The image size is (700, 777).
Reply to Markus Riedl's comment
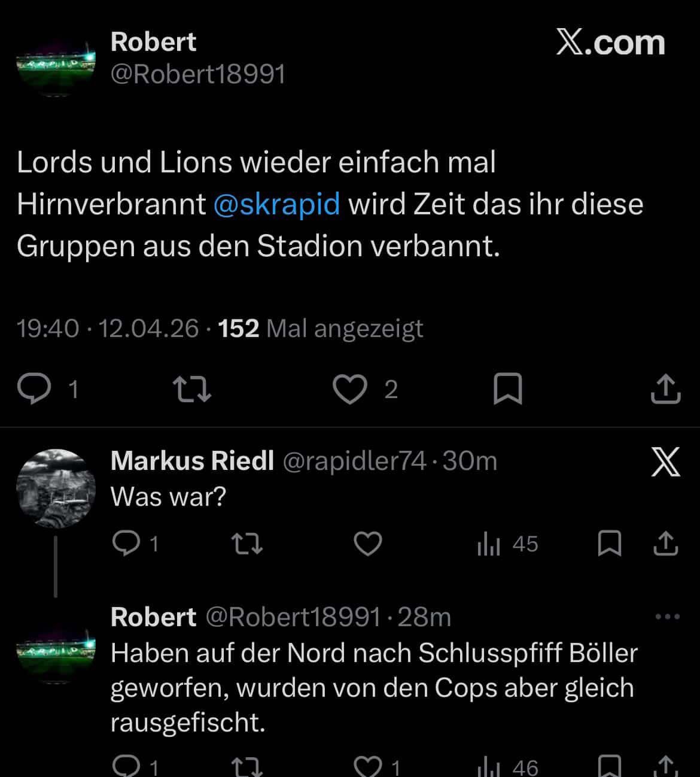[126, 544]
